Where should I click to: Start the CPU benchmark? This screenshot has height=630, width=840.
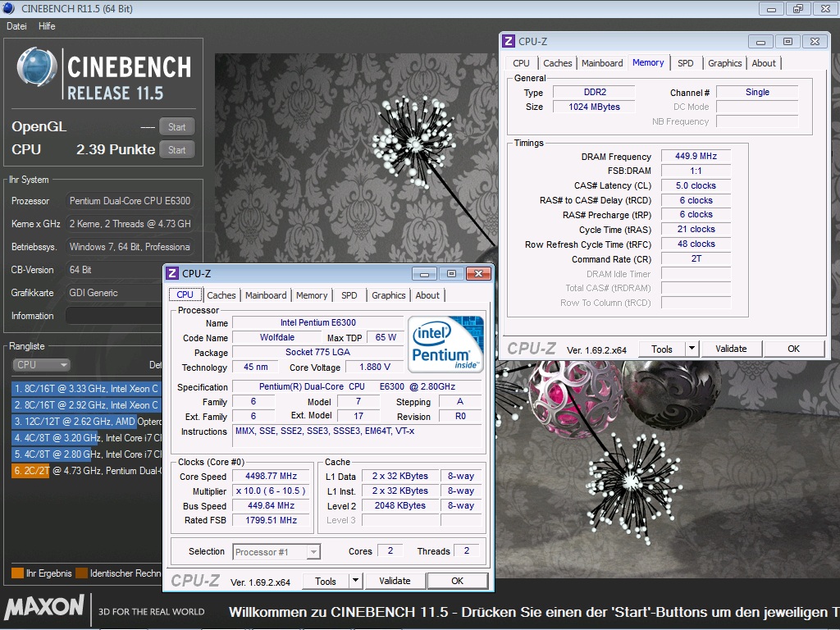[177, 150]
